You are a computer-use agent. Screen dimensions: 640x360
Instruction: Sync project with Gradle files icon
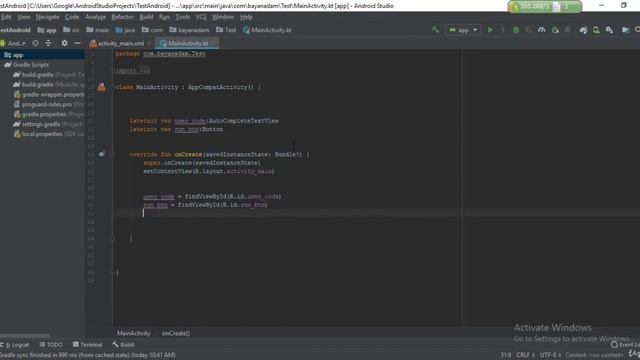point(583,30)
